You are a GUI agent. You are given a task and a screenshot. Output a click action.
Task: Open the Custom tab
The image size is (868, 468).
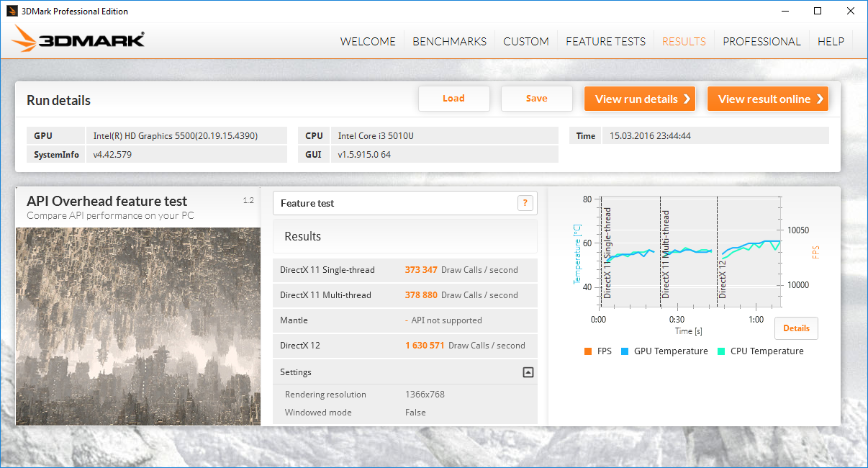525,42
